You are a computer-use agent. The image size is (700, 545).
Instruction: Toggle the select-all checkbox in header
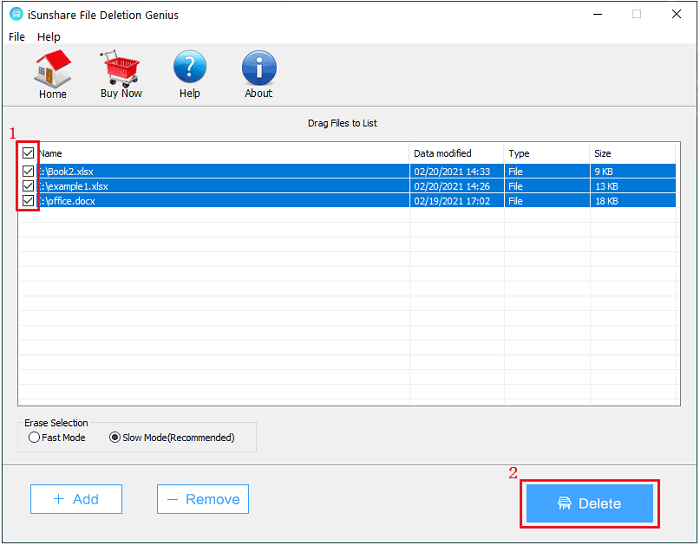28,153
